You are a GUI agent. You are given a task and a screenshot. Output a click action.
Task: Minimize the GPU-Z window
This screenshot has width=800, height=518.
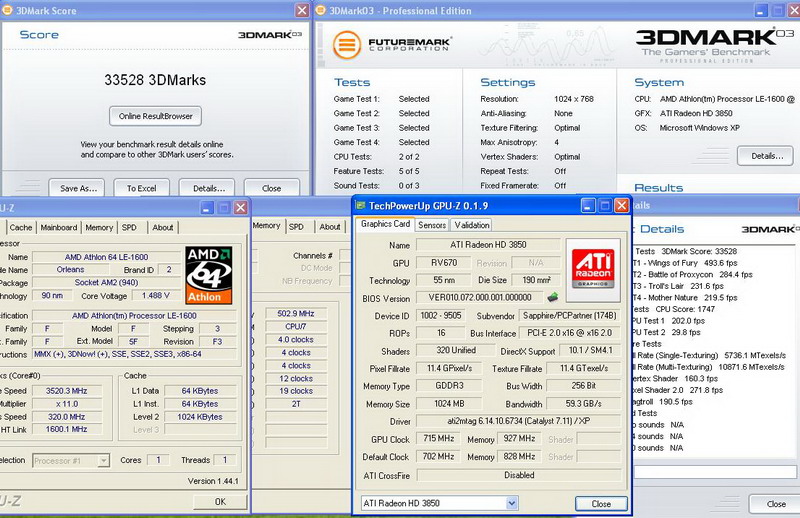pyautogui.click(x=588, y=206)
